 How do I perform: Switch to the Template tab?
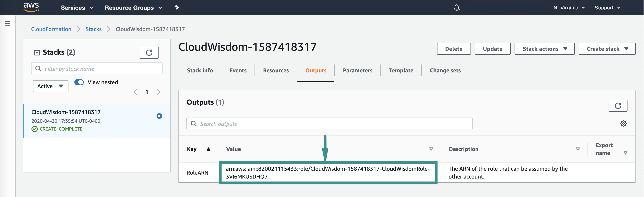point(401,71)
